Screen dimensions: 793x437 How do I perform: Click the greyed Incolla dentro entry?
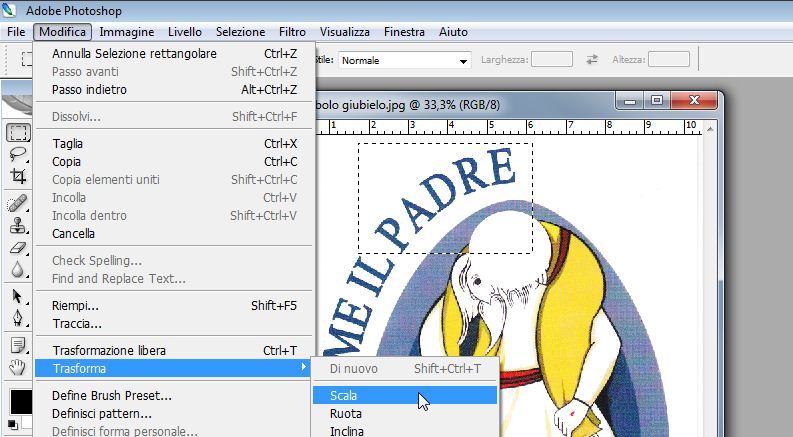(174, 215)
